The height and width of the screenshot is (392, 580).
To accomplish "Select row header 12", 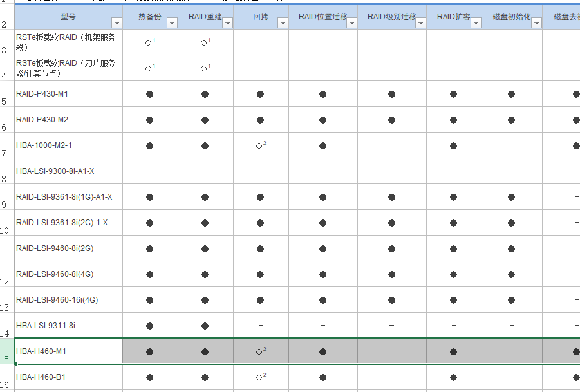I will pyautogui.click(x=6, y=274).
